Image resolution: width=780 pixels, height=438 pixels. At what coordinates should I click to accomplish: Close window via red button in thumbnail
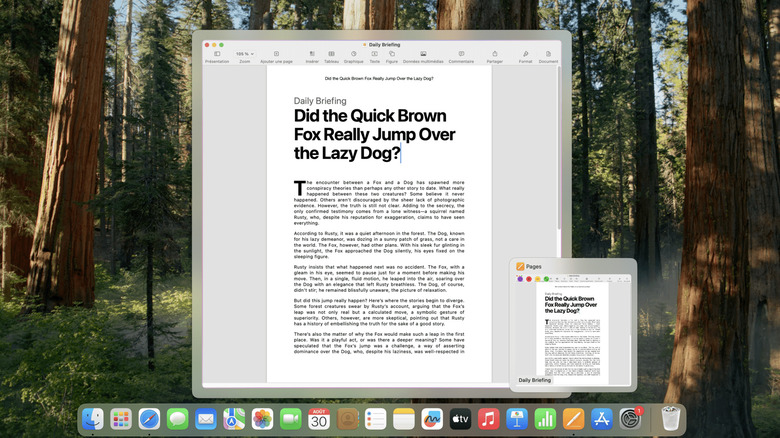(529, 279)
